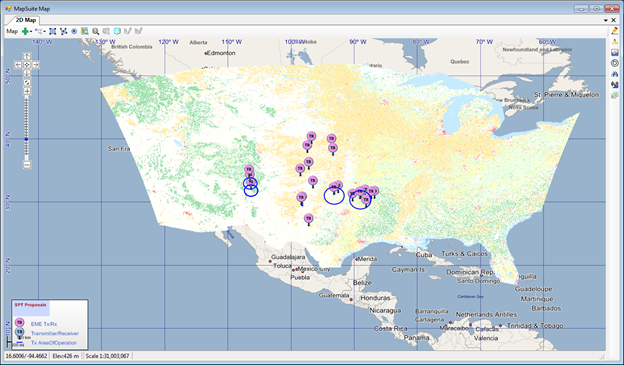
Task: Switch to the 2D Map tab
Action: point(25,20)
